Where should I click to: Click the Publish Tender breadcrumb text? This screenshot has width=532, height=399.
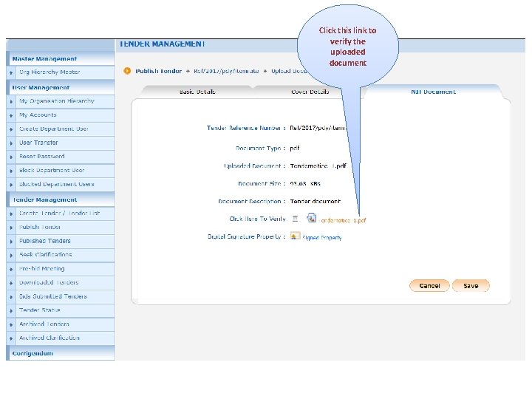(158, 71)
